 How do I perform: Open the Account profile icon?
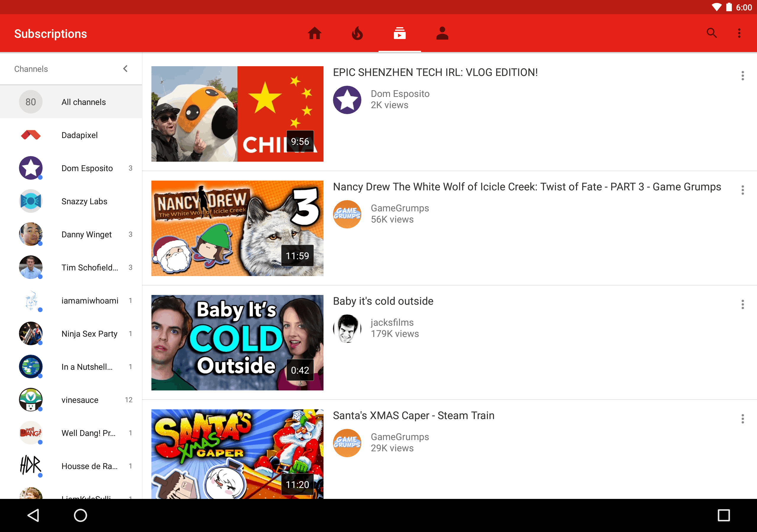click(442, 33)
